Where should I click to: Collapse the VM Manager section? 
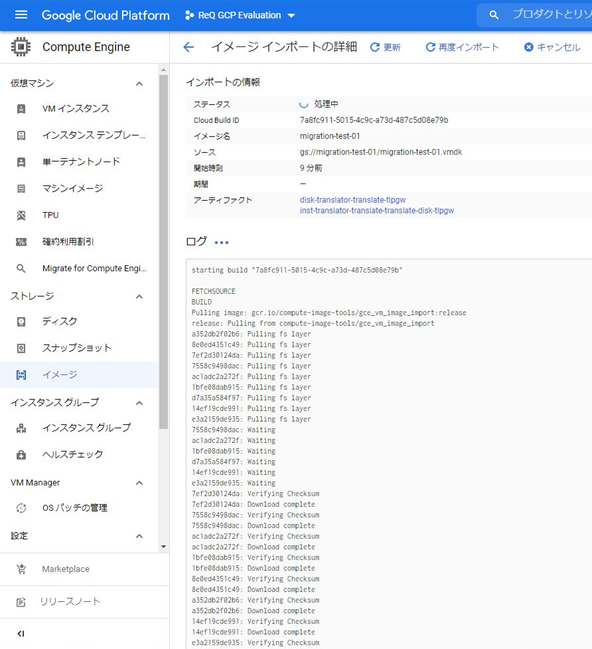(140, 483)
